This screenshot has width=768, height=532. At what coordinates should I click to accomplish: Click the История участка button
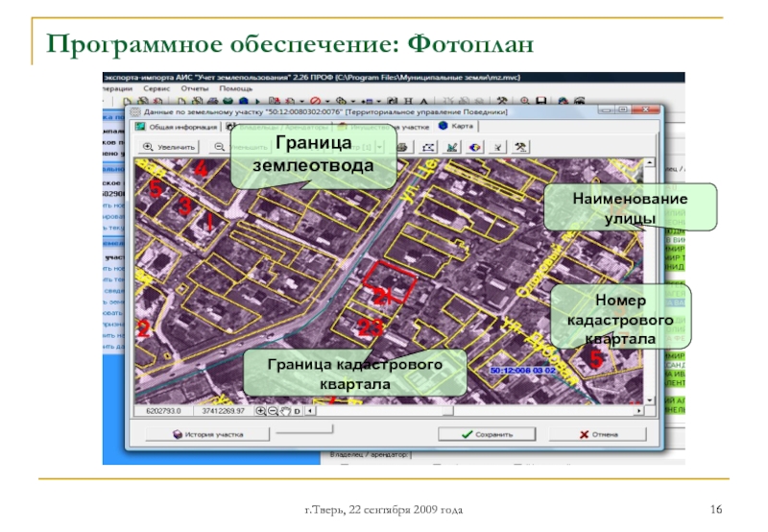pyautogui.click(x=207, y=434)
